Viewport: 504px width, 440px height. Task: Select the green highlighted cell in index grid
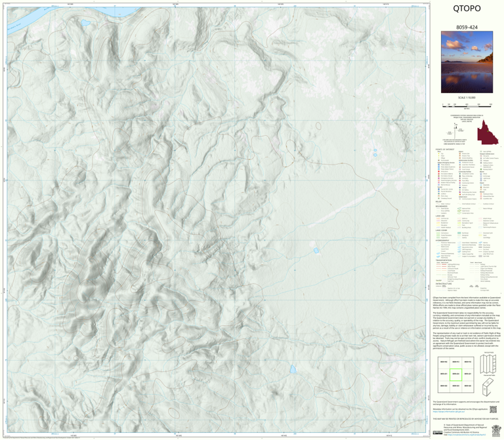(x=455, y=374)
